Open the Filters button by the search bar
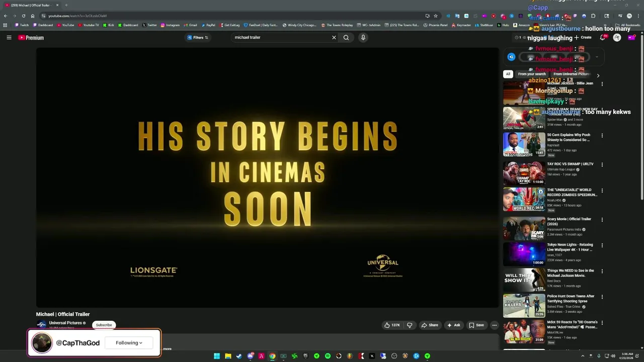The image size is (644, 362). coord(198,37)
